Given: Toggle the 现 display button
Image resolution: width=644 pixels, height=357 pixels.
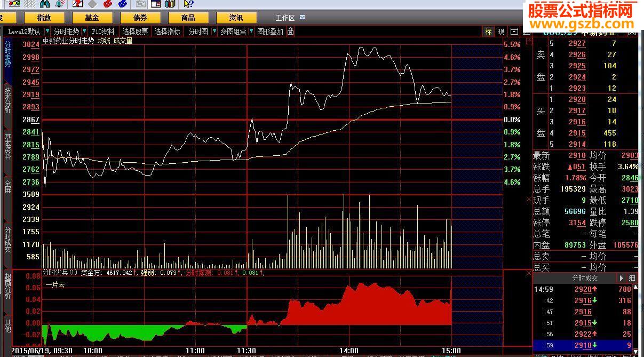Looking at the screenshot, I should point(501,31).
